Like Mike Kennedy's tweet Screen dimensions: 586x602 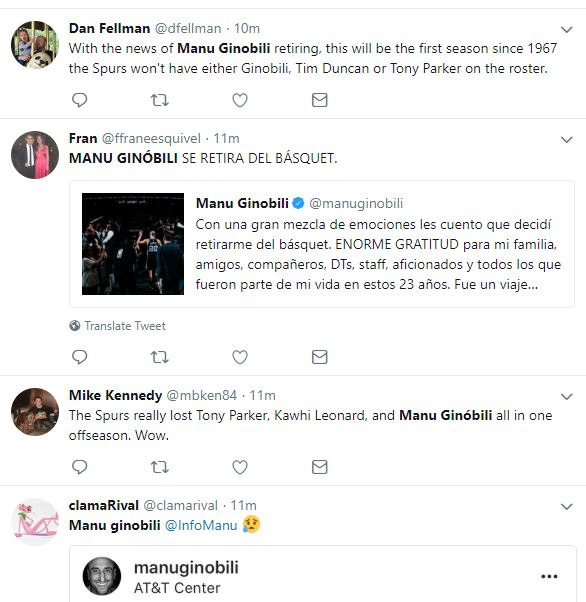[240, 467]
